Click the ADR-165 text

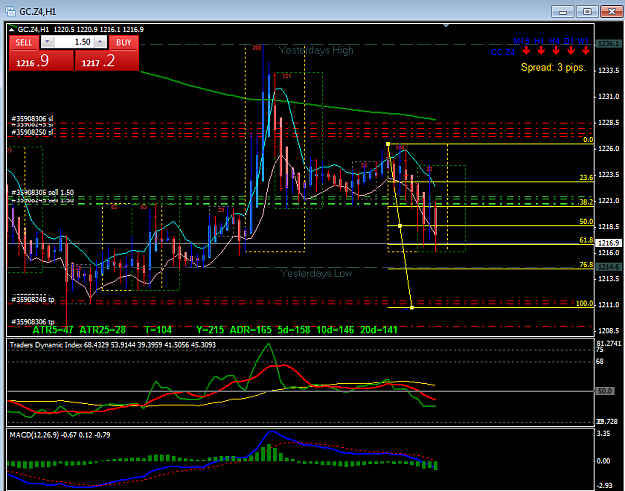pos(251,330)
